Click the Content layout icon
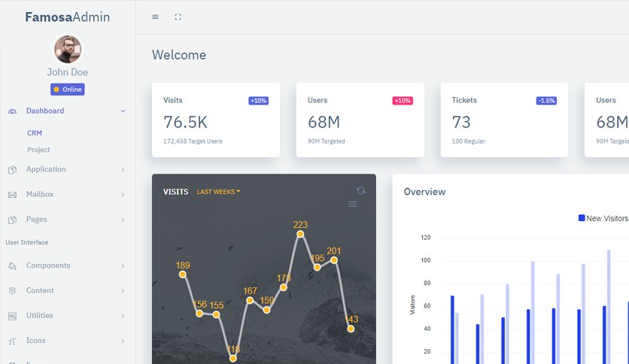This screenshot has height=364, width=629. point(13,291)
